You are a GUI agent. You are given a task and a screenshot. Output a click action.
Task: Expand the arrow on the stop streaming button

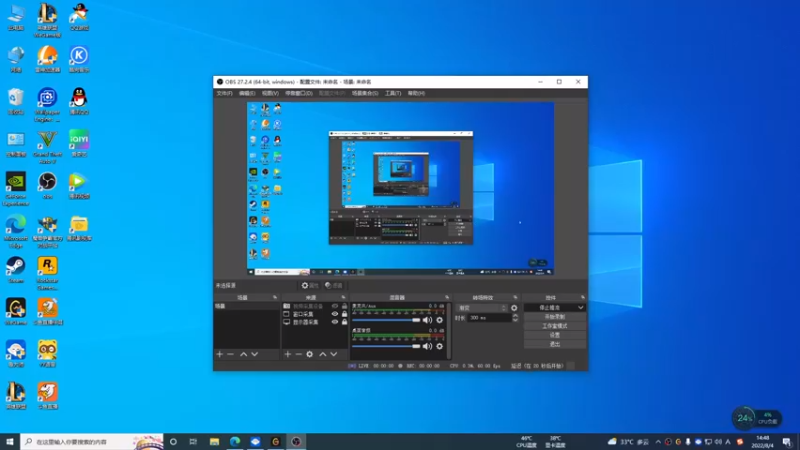click(x=581, y=308)
